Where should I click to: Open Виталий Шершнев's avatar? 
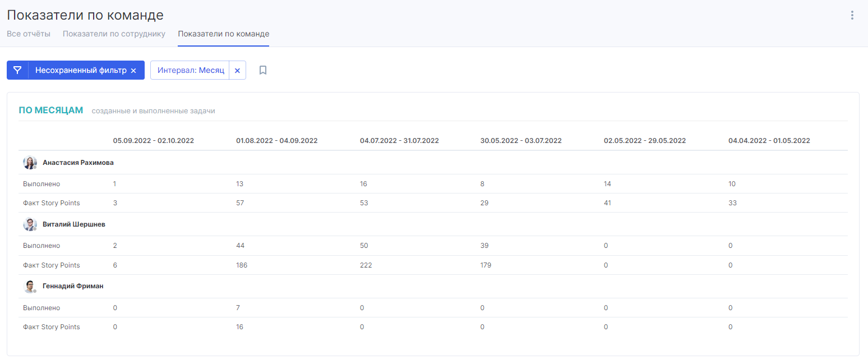(x=30, y=224)
